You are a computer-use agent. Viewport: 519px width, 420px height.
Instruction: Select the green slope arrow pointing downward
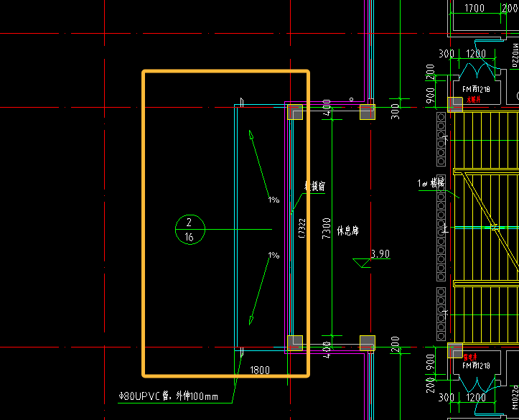[x=259, y=291]
